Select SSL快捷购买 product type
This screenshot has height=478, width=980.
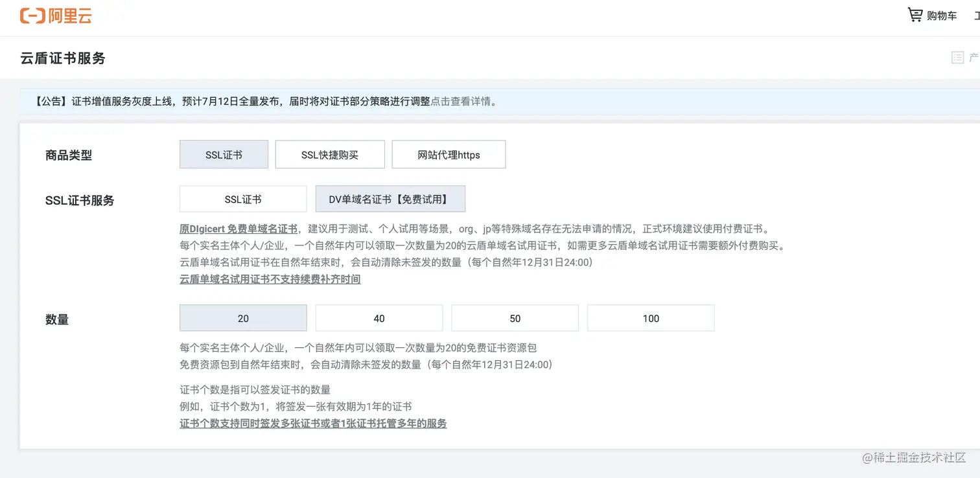click(330, 155)
